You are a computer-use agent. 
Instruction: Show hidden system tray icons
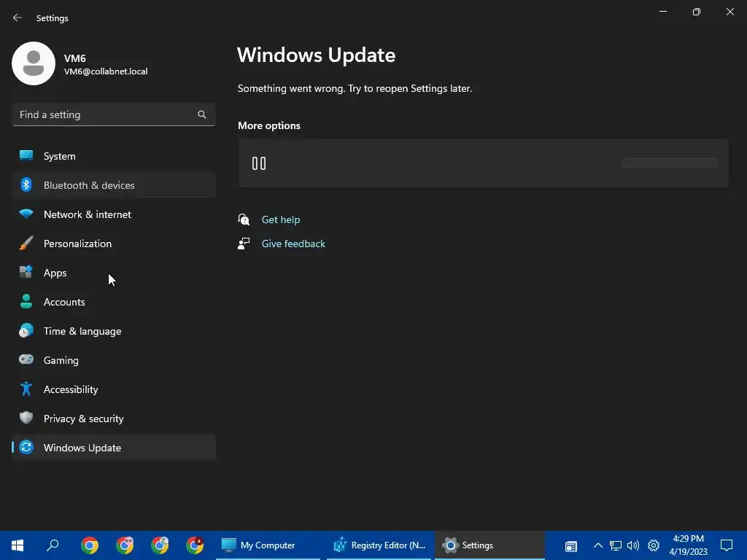coord(598,545)
